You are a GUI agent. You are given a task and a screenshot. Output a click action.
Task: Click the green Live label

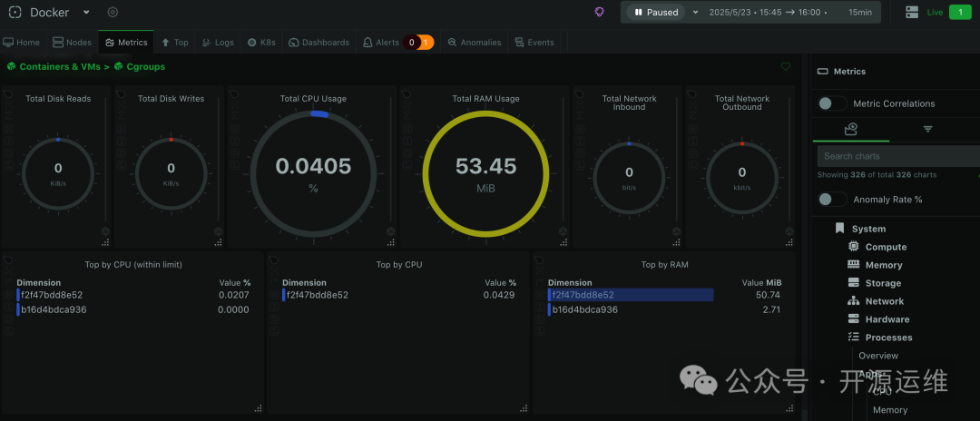[x=935, y=12]
